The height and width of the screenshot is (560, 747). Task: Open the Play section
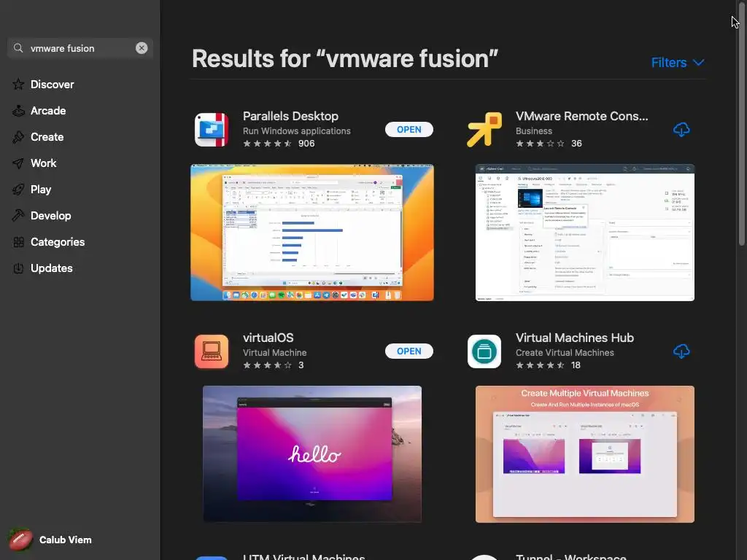(41, 190)
